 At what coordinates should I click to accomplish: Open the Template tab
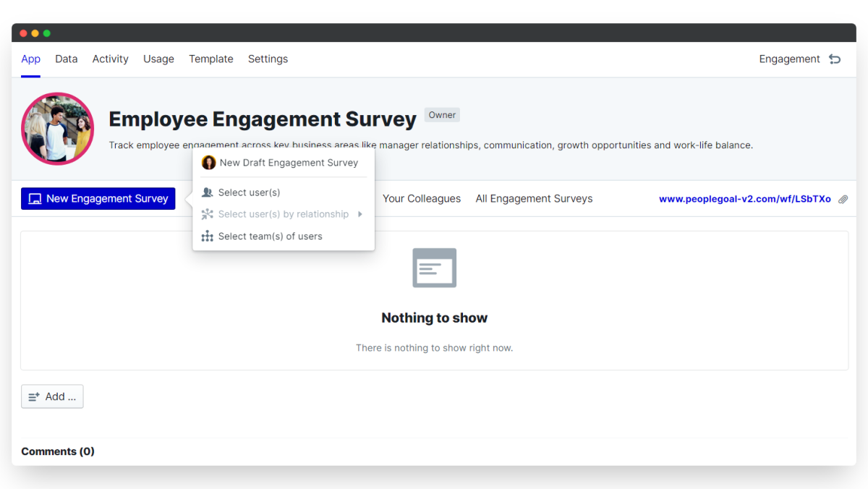pyautogui.click(x=210, y=59)
